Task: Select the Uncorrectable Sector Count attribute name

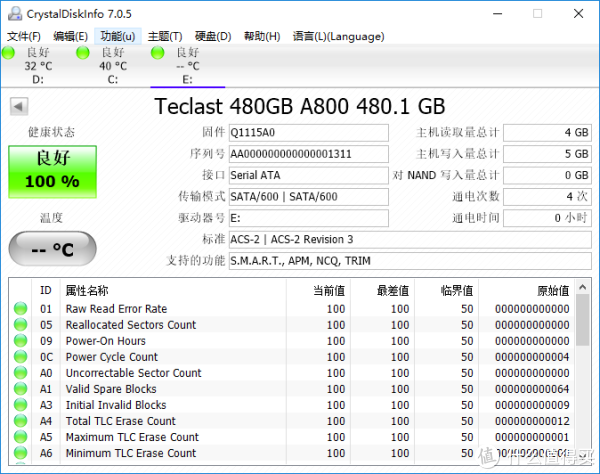Action: [x=134, y=373]
